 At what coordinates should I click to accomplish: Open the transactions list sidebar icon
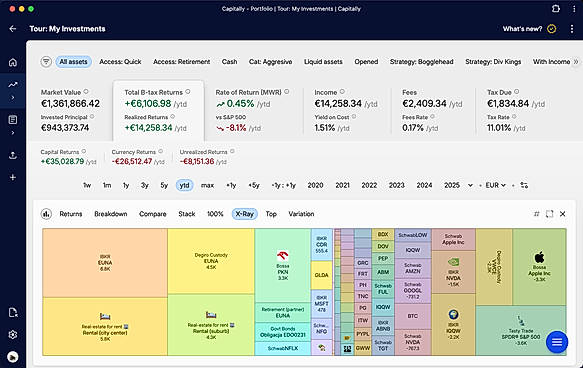tap(13, 120)
